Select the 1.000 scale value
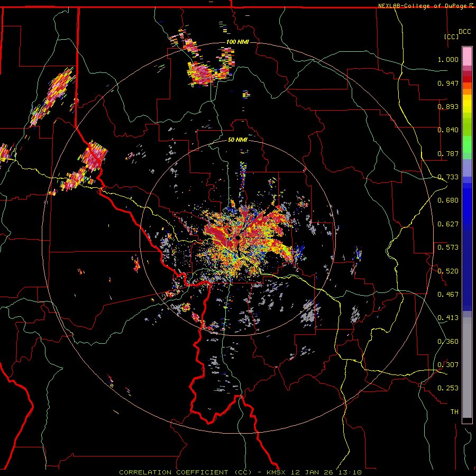 point(448,59)
